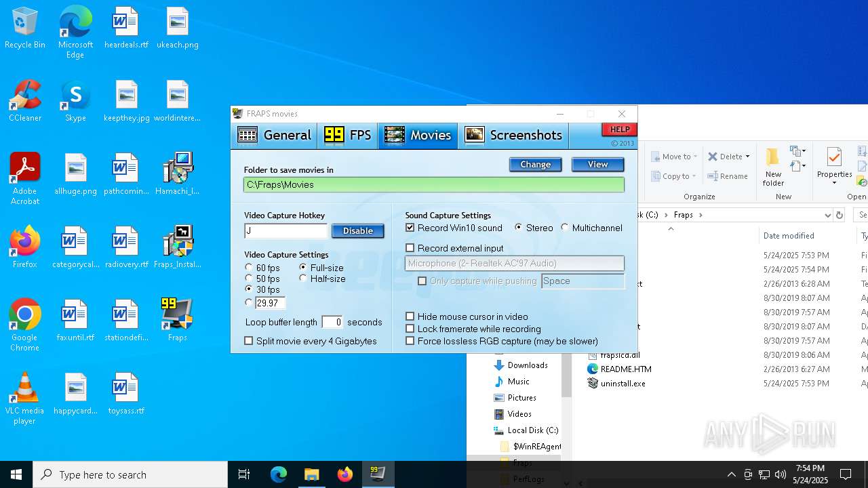Refresh the Explorer folder view

coord(840,215)
